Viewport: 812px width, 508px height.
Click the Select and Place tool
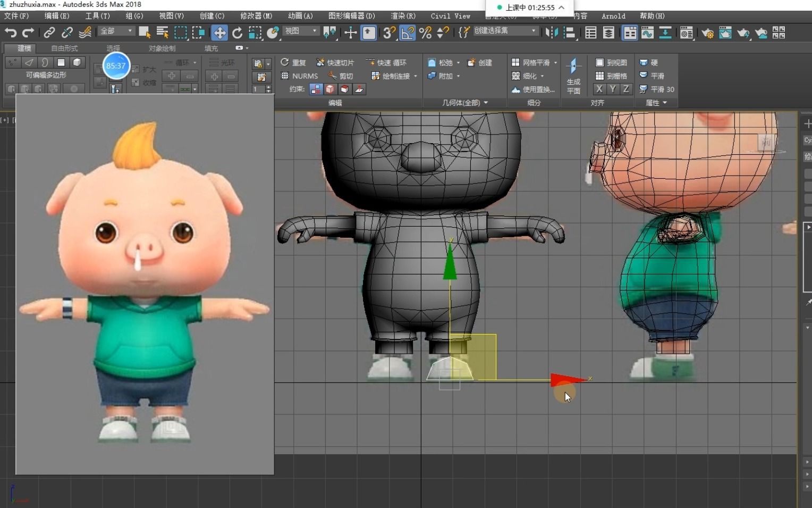[273, 33]
